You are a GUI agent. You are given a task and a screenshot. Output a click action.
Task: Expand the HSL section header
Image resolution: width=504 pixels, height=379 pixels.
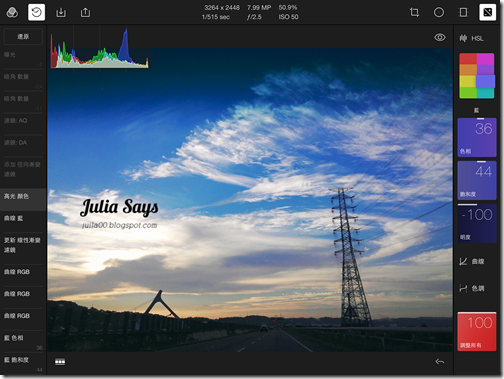[477, 38]
